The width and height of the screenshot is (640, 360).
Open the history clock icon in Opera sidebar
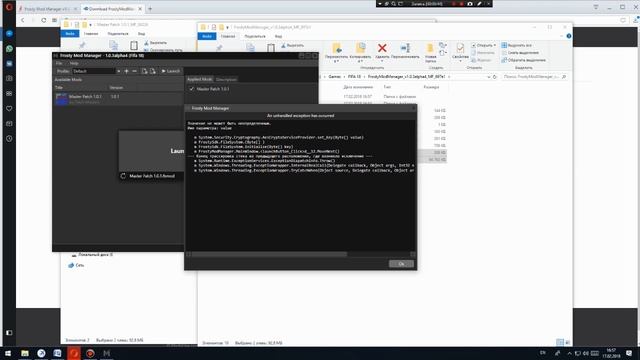(x=9, y=139)
